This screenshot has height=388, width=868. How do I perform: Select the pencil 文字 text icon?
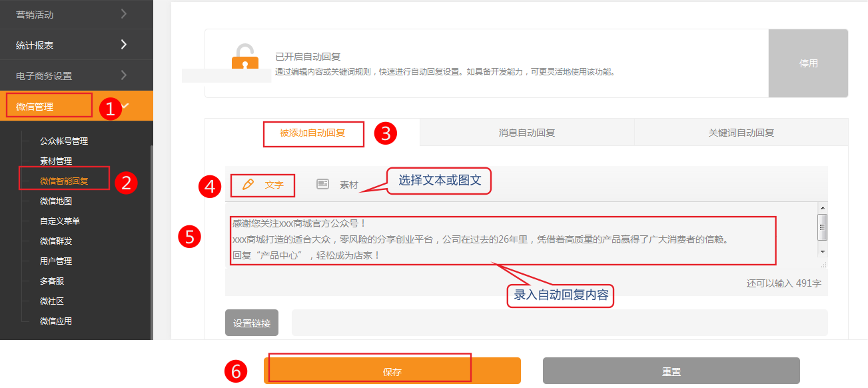[x=248, y=185]
